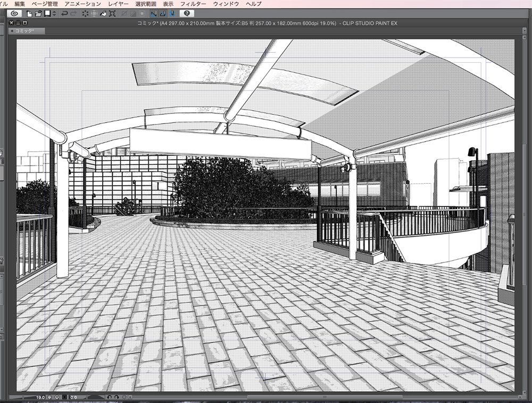Click the horizontal scrollbar right arrow

click(520, 397)
